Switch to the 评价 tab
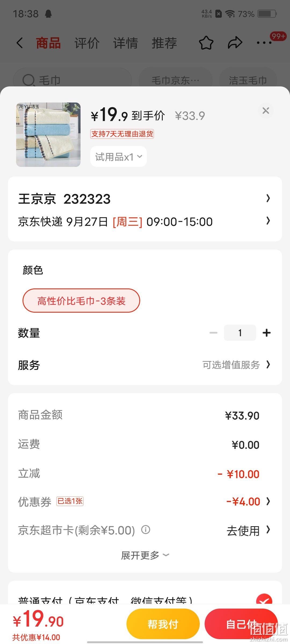This screenshot has height=644, width=290. [x=87, y=43]
